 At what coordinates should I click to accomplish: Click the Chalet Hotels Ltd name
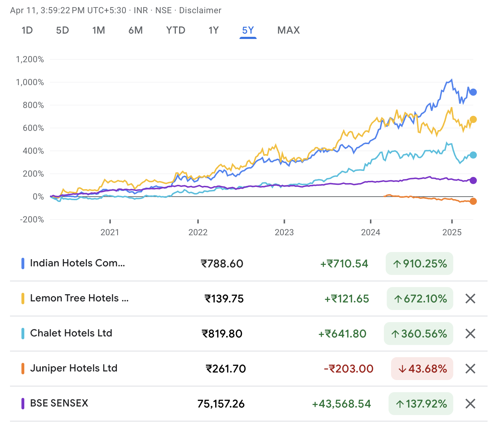click(x=71, y=333)
